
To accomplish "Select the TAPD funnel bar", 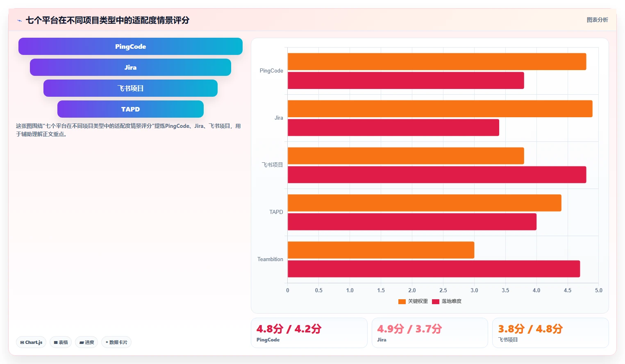I will pyautogui.click(x=130, y=109).
